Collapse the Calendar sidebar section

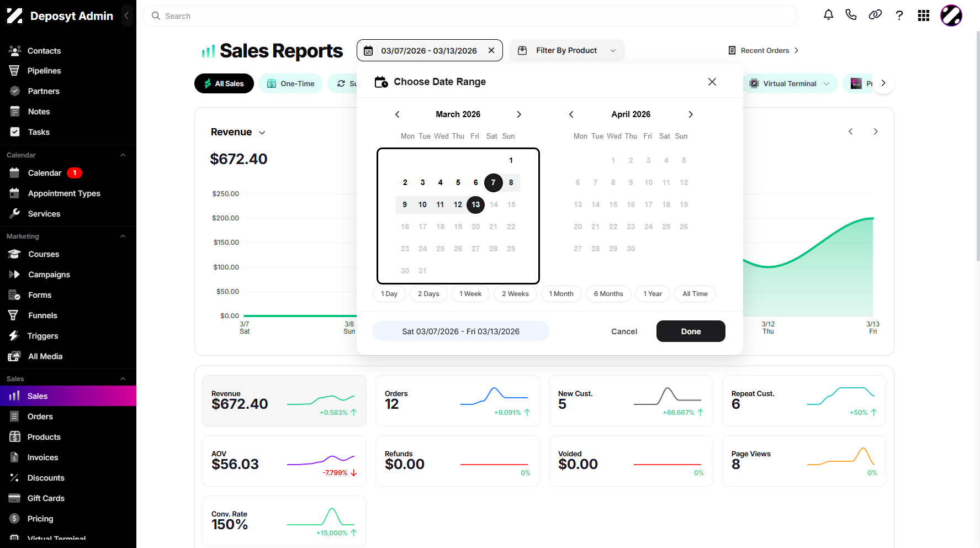[x=123, y=155]
